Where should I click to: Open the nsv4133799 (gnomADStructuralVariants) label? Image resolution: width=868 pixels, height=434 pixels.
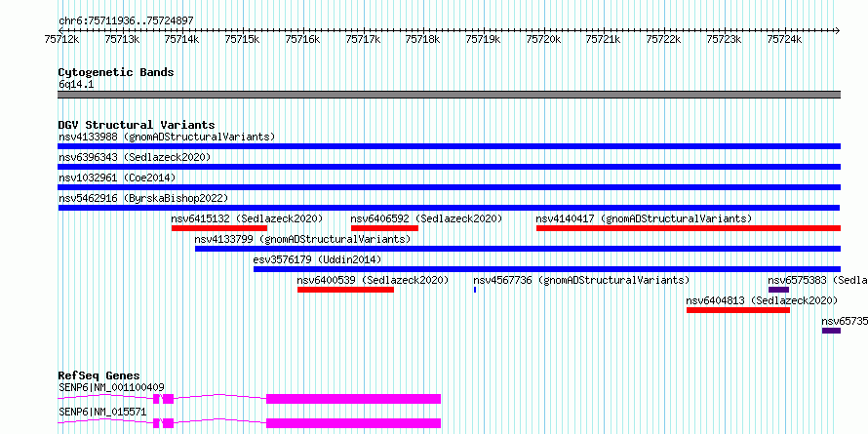302,239
